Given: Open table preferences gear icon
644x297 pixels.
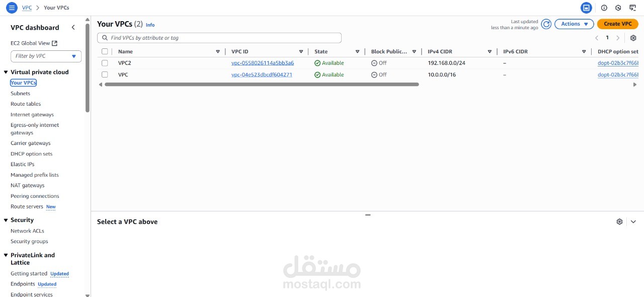Looking at the screenshot, I should (x=633, y=38).
